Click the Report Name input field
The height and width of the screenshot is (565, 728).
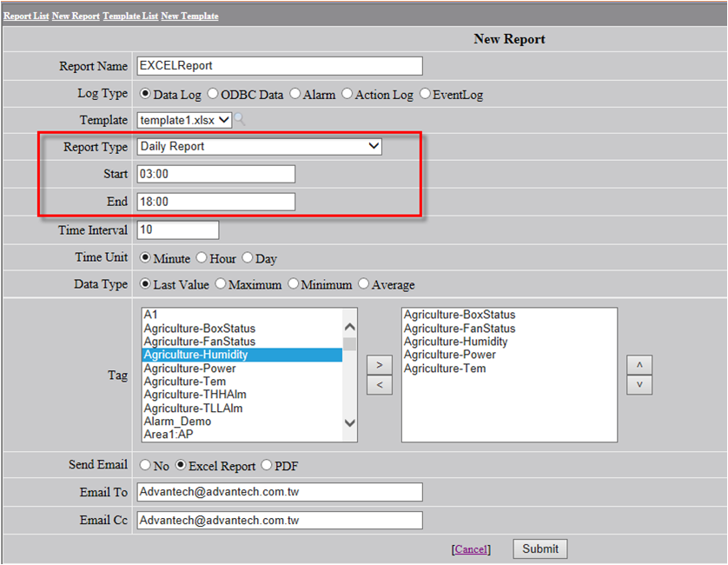[x=279, y=66]
